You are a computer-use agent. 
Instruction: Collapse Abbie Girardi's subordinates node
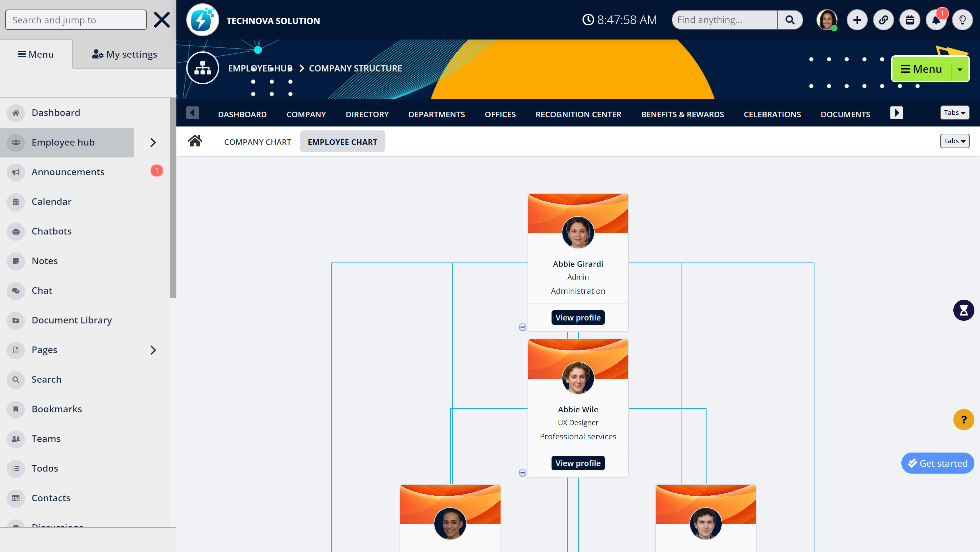click(x=522, y=327)
